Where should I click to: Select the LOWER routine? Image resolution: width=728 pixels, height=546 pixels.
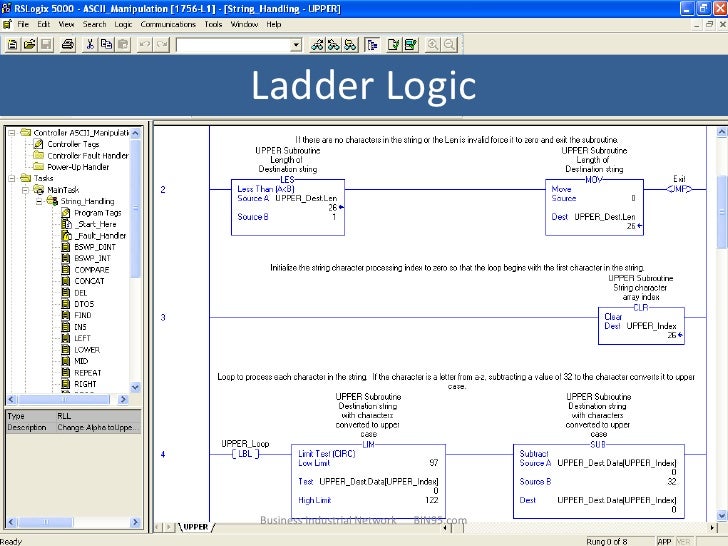(x=87, y=350)
